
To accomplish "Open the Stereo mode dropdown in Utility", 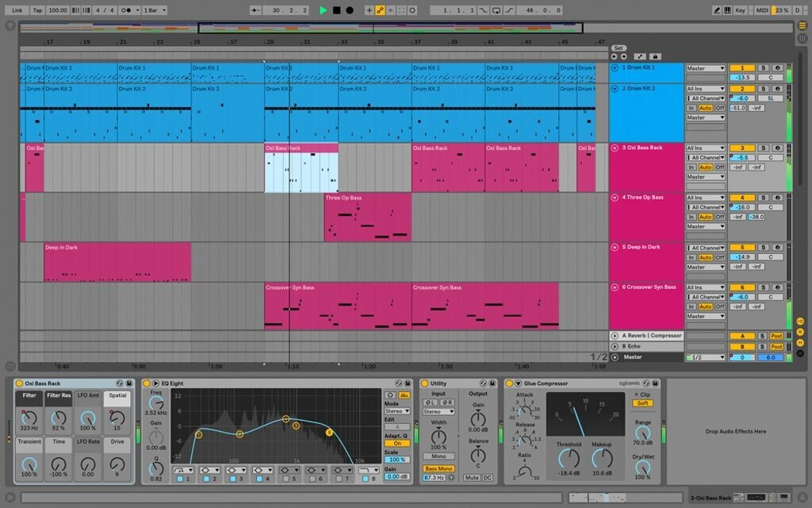I will coord(439,412).
